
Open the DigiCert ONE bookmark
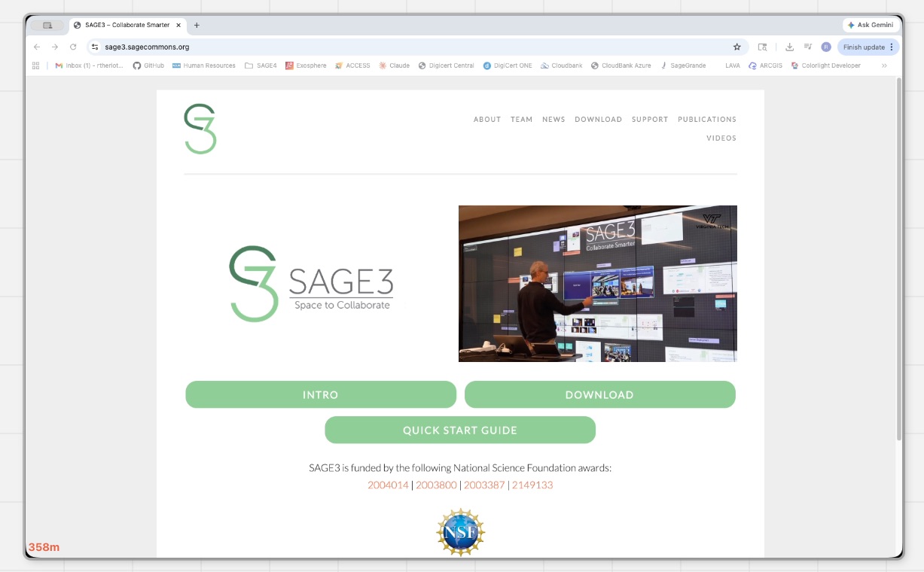[x=508, y=65]
